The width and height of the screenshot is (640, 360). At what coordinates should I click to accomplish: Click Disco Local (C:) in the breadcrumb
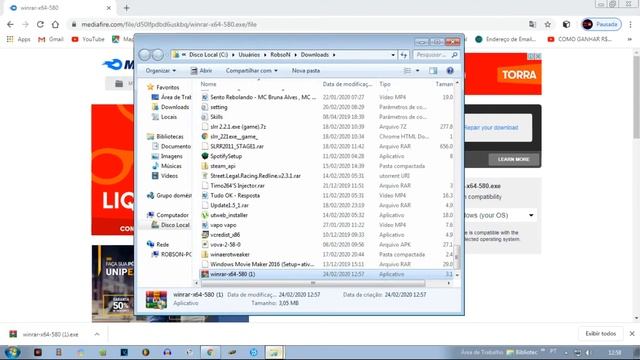tap(209, 55)
